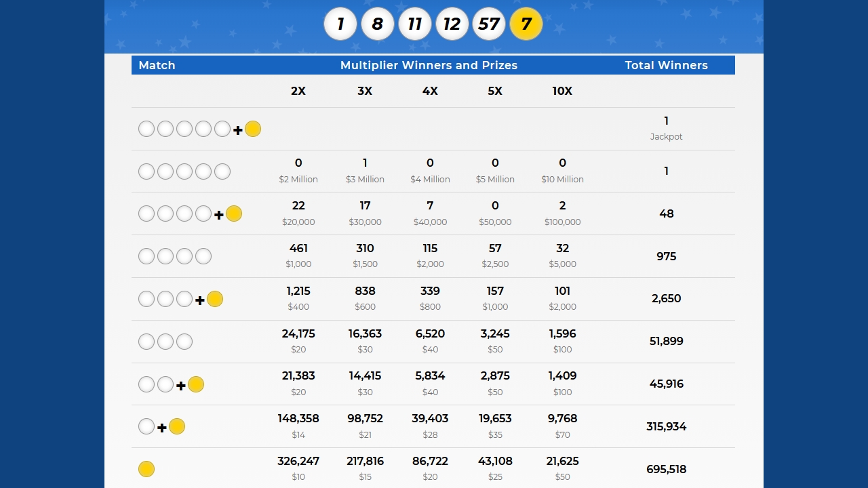This screenshot has width=868, height=488.
Task: Click the white ball showing number 1
Action: [340, 24]
